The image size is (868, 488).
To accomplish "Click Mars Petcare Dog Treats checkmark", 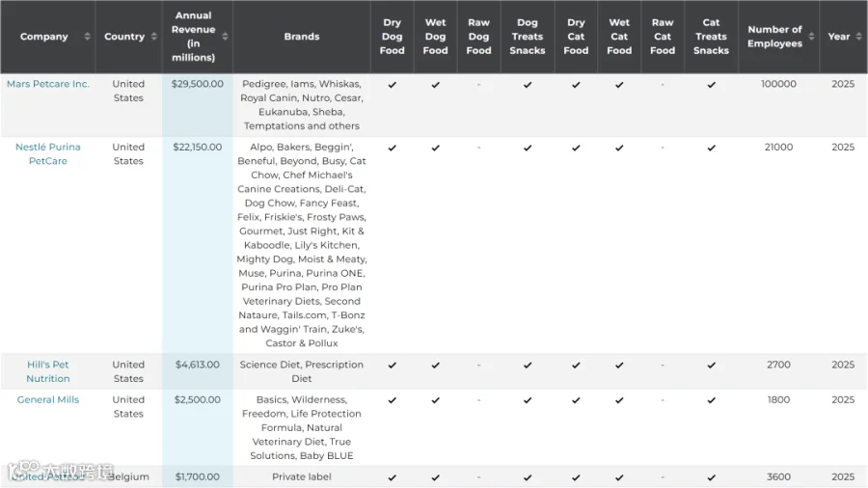I will click(x=528, y=85).
